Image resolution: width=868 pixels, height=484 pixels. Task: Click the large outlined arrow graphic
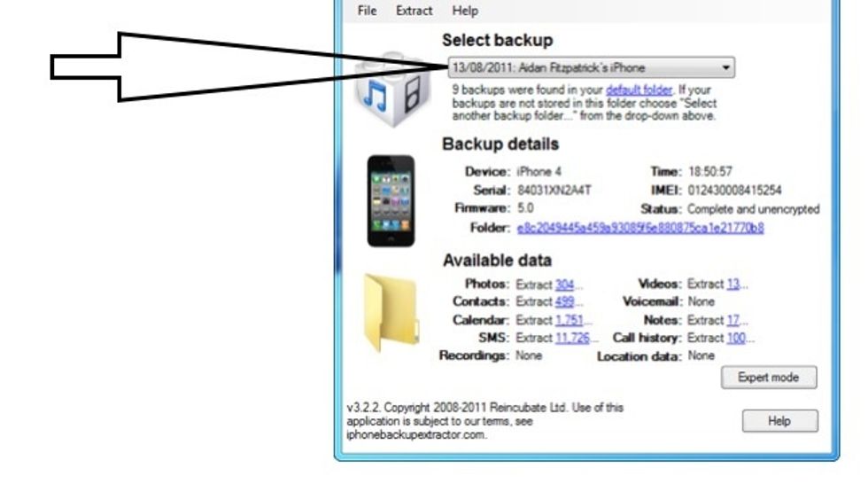click(248, 67)
